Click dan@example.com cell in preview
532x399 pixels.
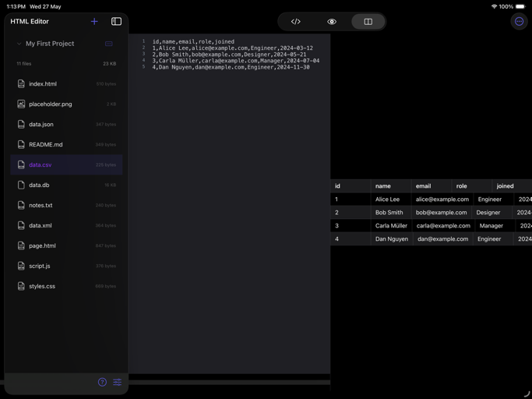coord(442,239)
